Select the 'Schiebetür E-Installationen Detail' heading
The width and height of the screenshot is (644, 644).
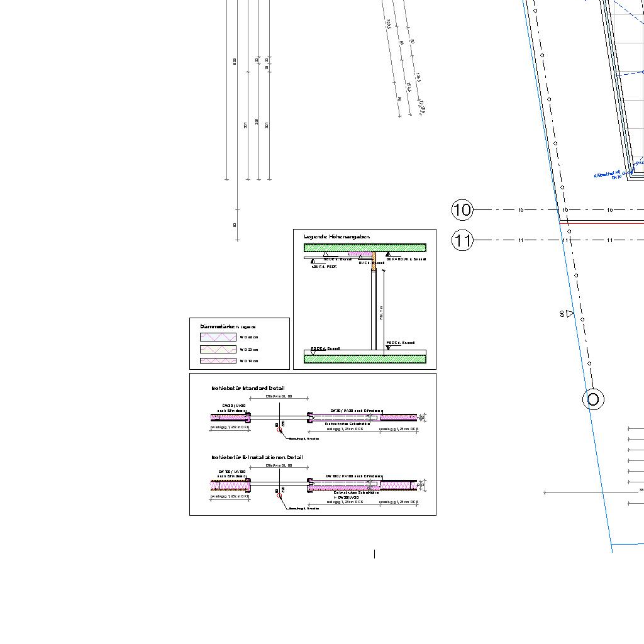(257, 457)
